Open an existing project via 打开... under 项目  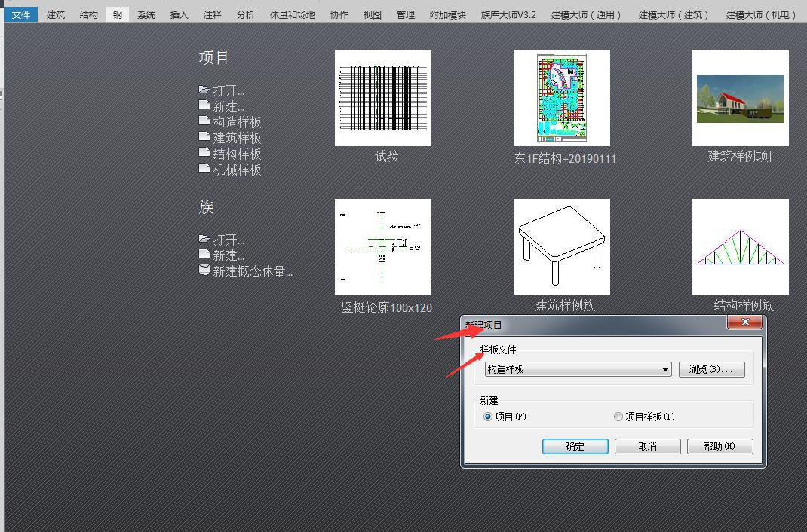(x=229, y=90)
